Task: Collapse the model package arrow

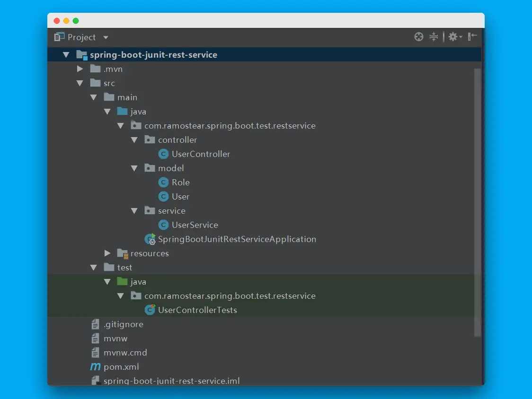Action: click(134, 168)
